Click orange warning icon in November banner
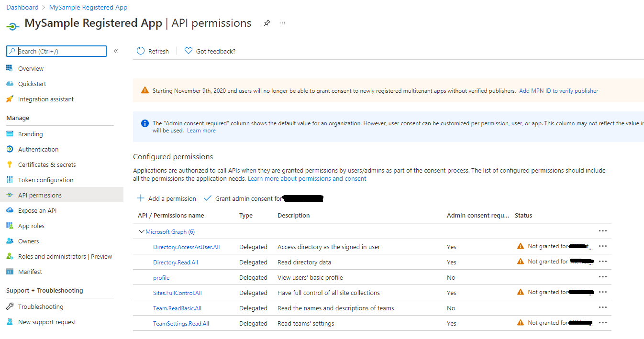 (x=145, y=90)
